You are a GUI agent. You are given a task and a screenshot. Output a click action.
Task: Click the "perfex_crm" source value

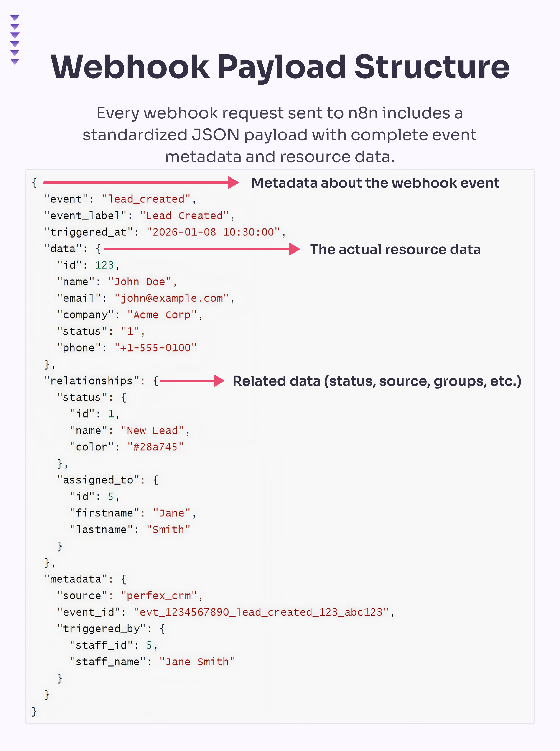point(159,596)
